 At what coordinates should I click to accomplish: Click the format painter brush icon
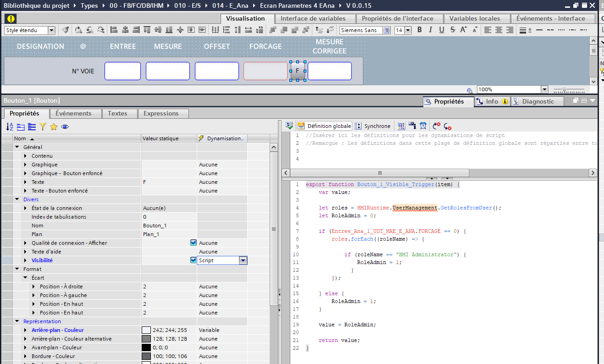[x=66, y=30]
